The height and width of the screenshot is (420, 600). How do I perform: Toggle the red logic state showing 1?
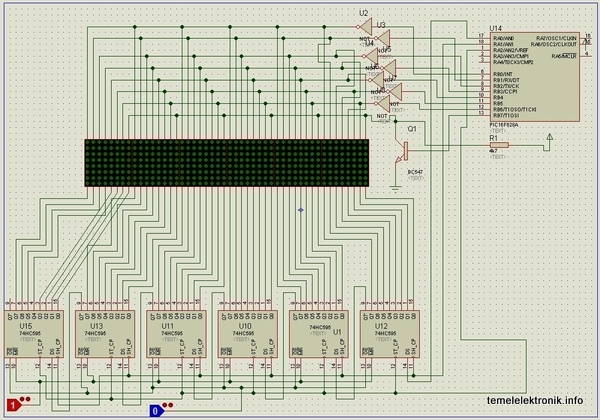[x=14, y=405]
